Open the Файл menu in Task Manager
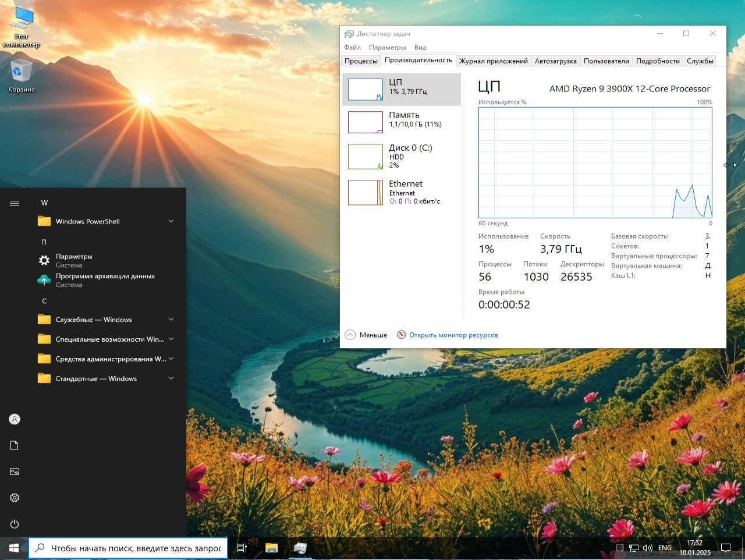Image resolution: width=745 pixels, height=560 pixels. coord(352,47)
